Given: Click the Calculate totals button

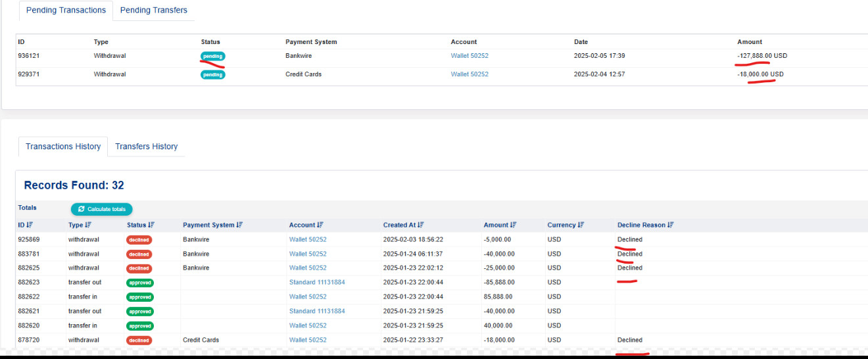Looking at the screenshot, I should point(102,209).
